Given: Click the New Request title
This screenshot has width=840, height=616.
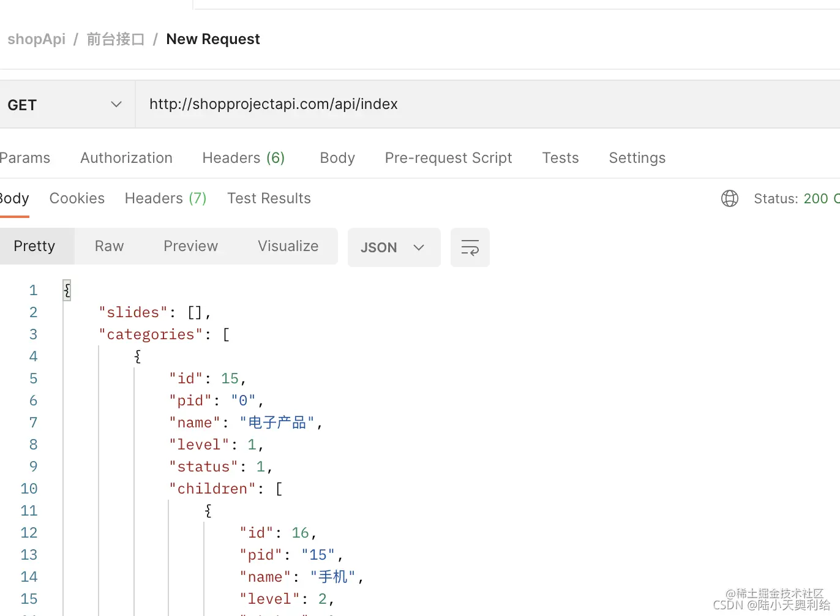Looking at the screenshot, I should 213,39.
